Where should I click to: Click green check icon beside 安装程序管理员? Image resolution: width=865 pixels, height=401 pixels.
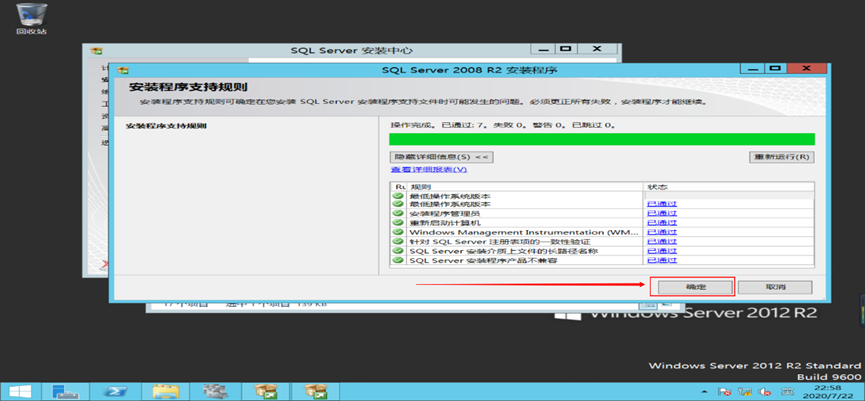click(x=398, y=213)
